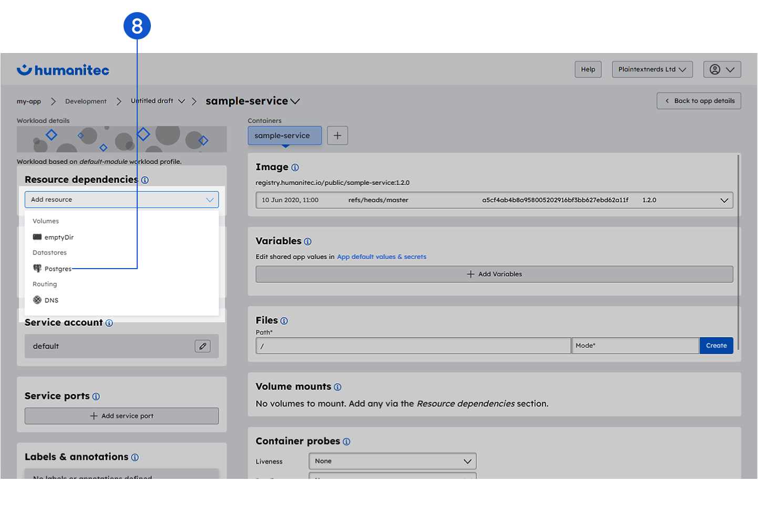Click the Volumes group header text

click(46, 221)
